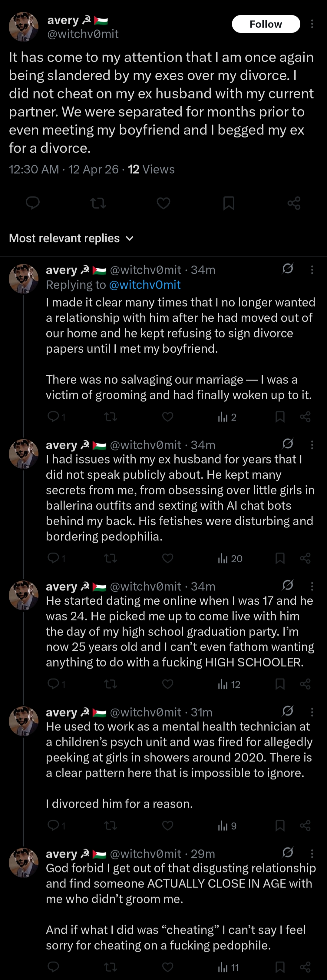Open main post three-dot menu
327x980 pixels.
coord(312,24)
